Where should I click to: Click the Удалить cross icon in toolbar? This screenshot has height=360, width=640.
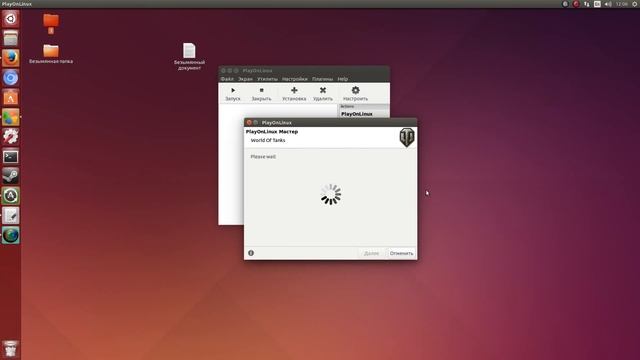[x=323, y=90]
